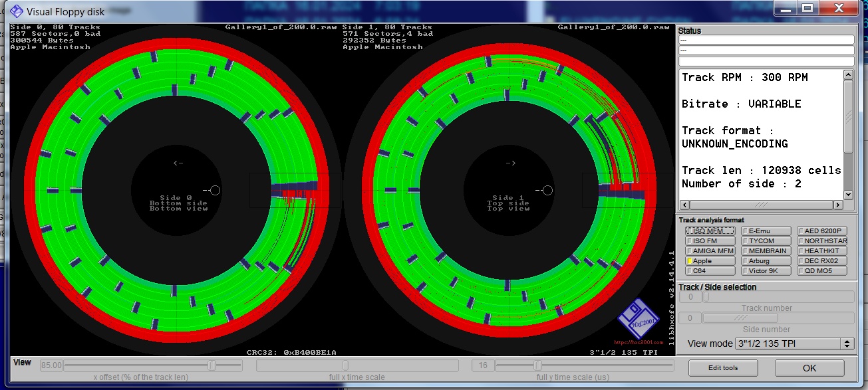Image resolution: width=868 pixels, height=390 pixels.
Task: Toggle the Apple format analysis
Action: click(710, 261)
